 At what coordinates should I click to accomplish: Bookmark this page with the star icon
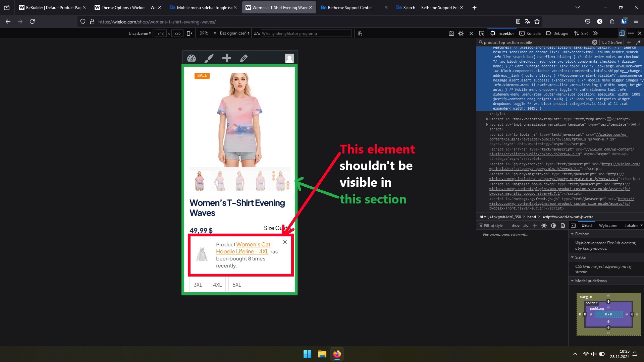pos(537,21)
